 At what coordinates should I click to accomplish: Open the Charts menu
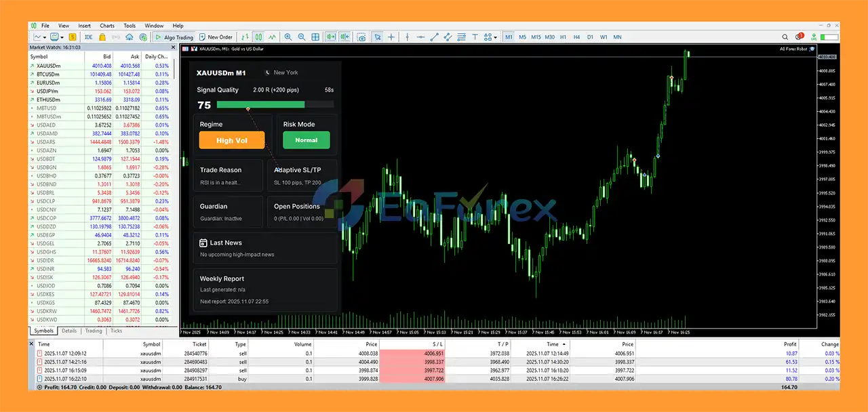(x=106, y=25)
